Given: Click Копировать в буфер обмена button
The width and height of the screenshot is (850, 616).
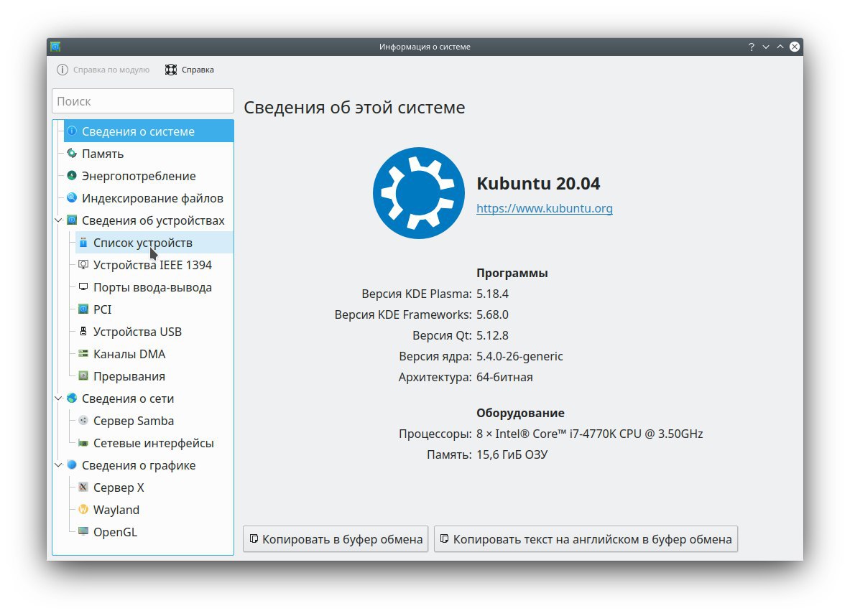Looking at the screenshot, I should pyautogui.click(x=336, y=539).
